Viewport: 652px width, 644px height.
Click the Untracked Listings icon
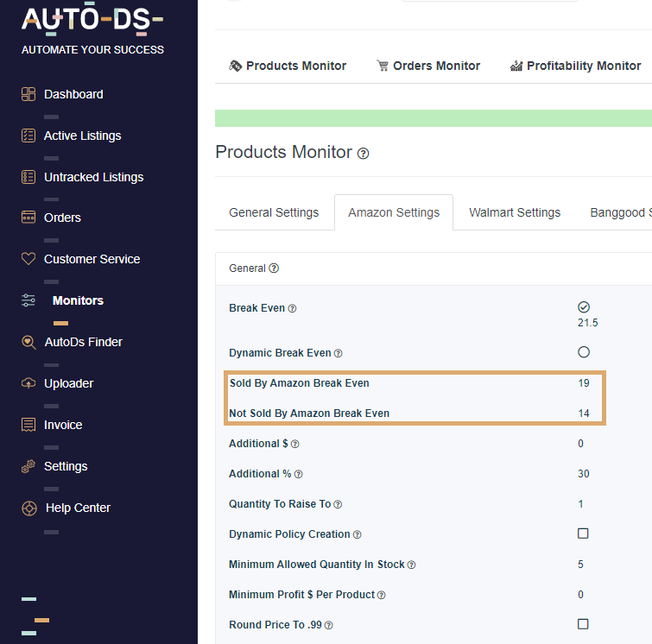tap(28, 177)
